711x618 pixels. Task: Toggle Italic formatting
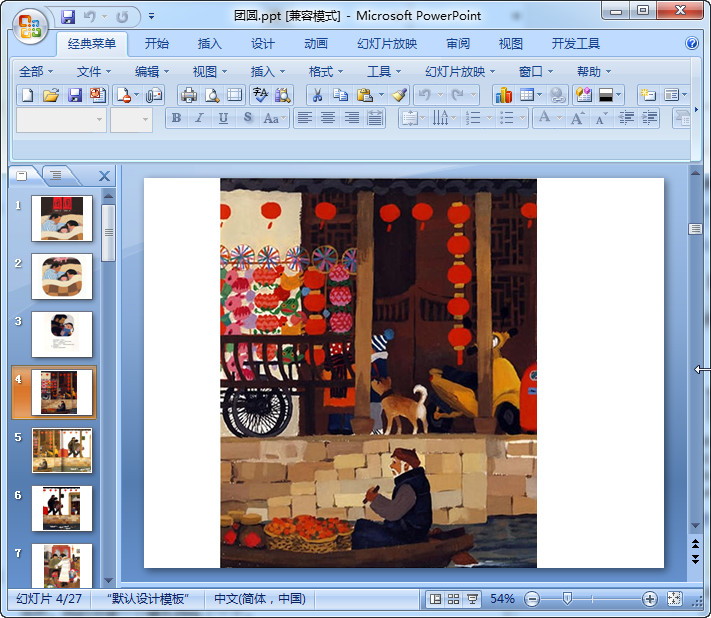[199, 118]
